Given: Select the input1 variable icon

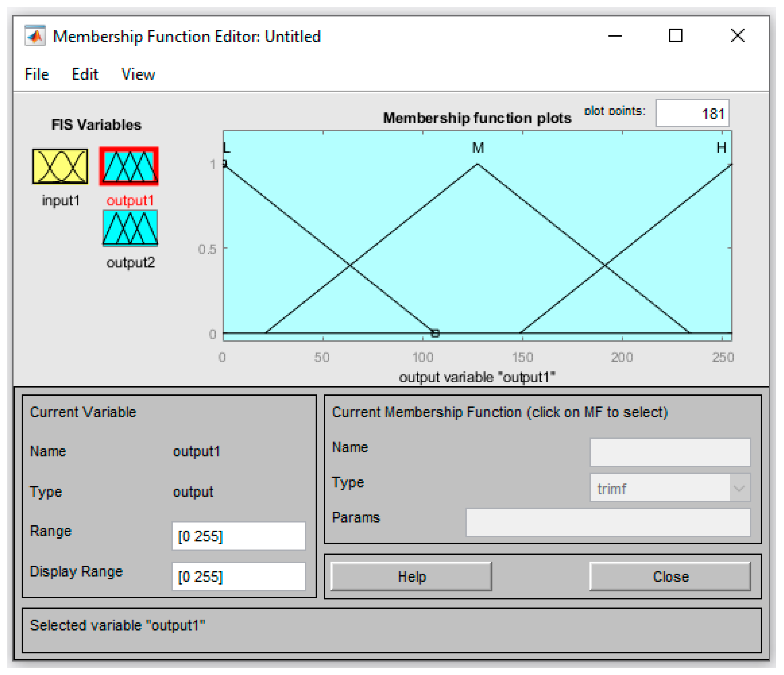Looking at the screenshot, I should pos(60,166).
